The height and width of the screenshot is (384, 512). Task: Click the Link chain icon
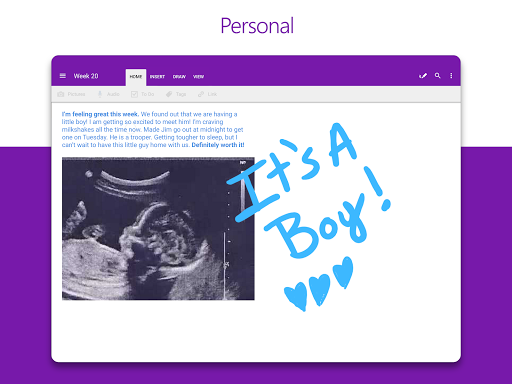[201, 94]
